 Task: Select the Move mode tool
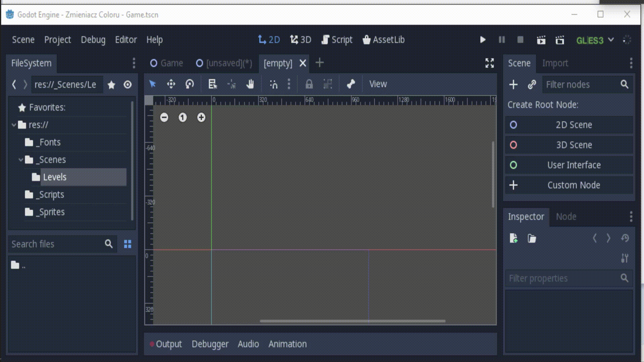(171, 84)
